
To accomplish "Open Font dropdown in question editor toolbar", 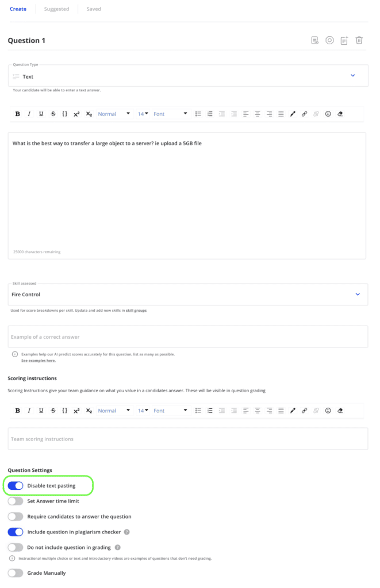I will [x=170, y=114].
